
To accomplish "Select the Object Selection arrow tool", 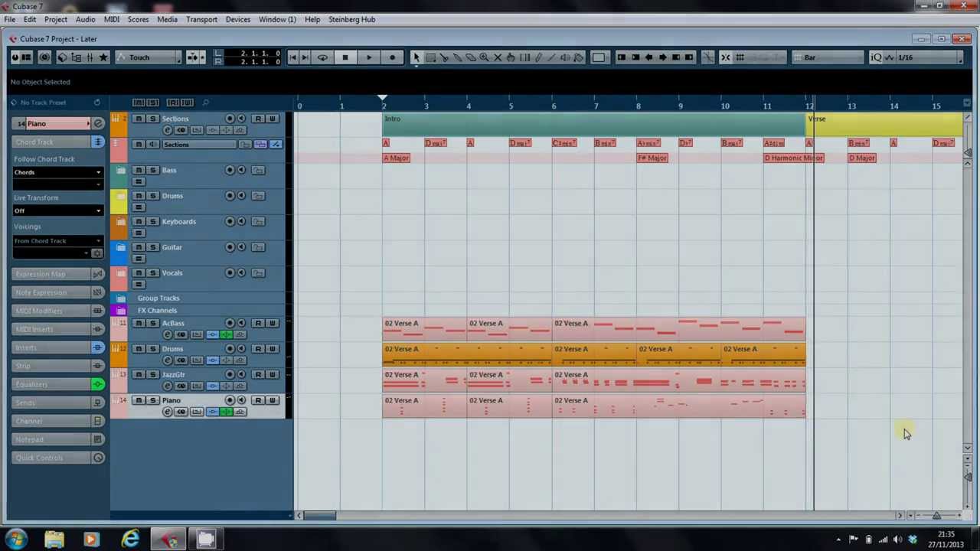I will pyautogui.click(x=416, y=57).
